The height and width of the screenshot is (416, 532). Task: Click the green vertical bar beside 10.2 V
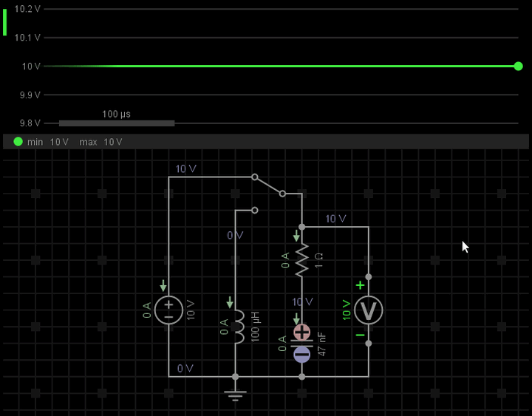click(4, 22)
